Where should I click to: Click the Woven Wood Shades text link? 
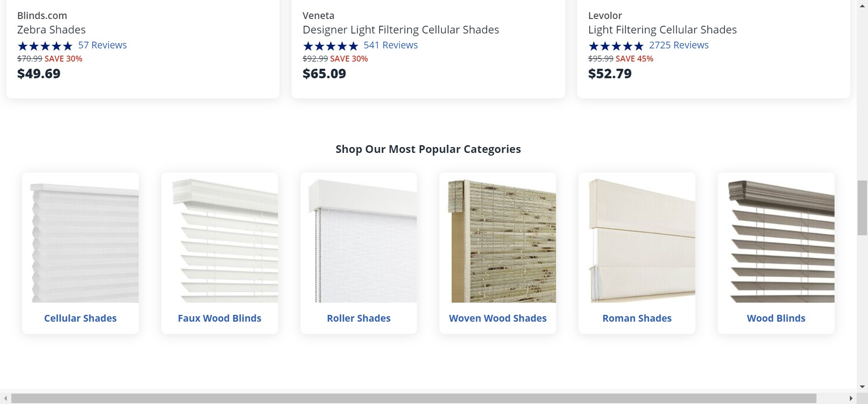[x=498, y=318]
